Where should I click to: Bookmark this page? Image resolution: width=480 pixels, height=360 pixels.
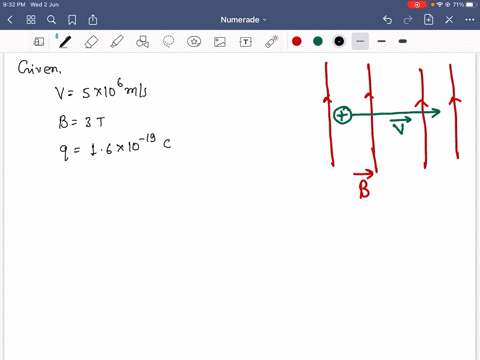tap(72, 20)
